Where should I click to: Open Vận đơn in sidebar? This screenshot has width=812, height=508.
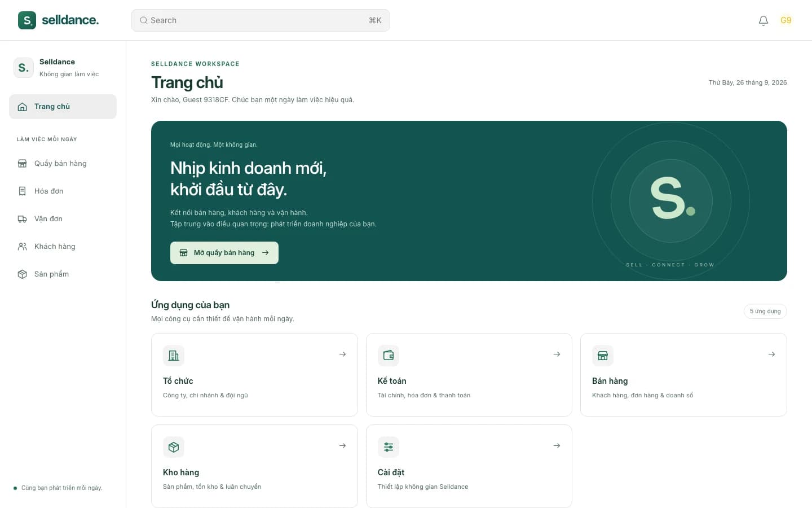63,219
